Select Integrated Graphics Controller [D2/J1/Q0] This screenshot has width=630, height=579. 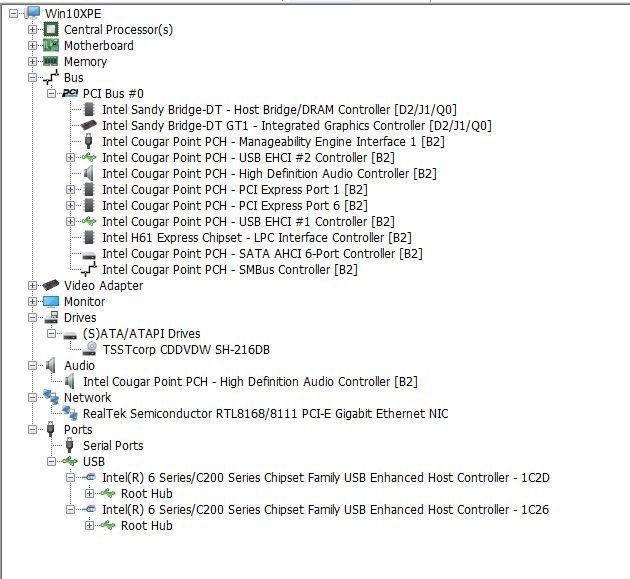tap(297, 125)
